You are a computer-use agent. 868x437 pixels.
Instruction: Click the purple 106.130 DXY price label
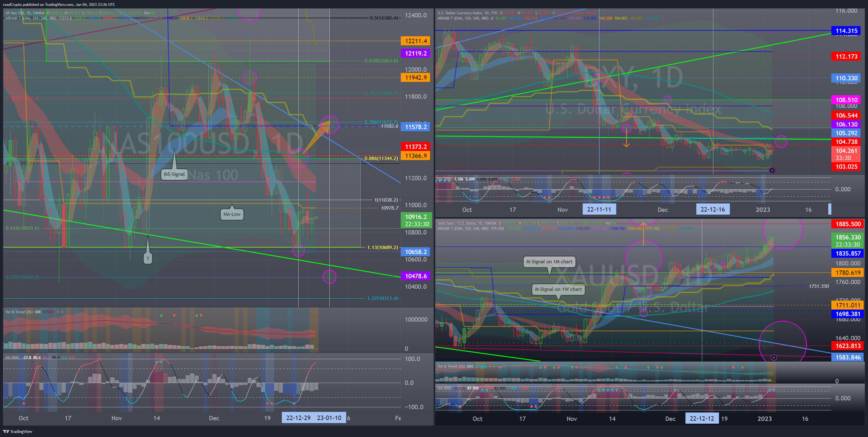click(846, 124)
